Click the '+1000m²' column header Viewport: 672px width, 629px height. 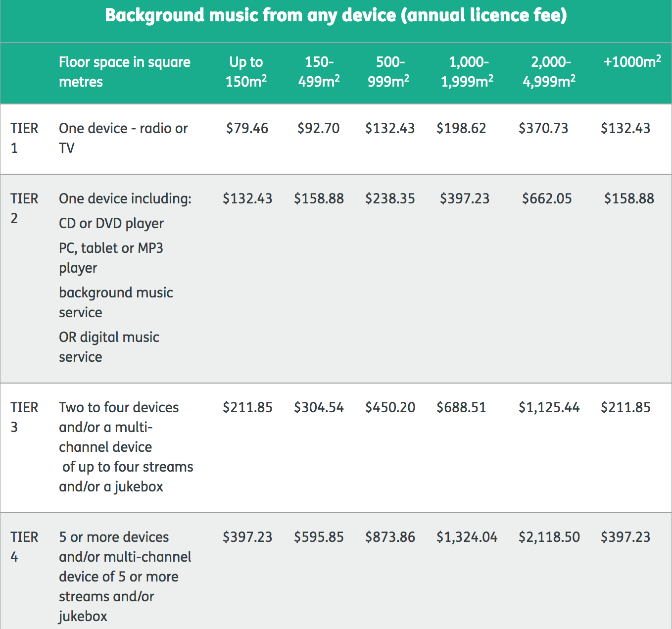tap(632, 62)
